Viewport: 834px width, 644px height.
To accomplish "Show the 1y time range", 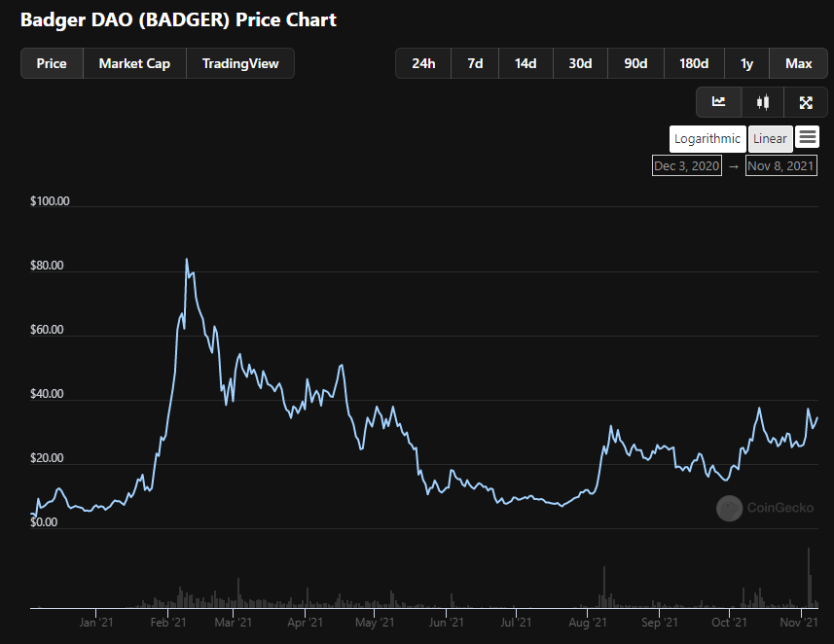I will [x=746, y=63].
